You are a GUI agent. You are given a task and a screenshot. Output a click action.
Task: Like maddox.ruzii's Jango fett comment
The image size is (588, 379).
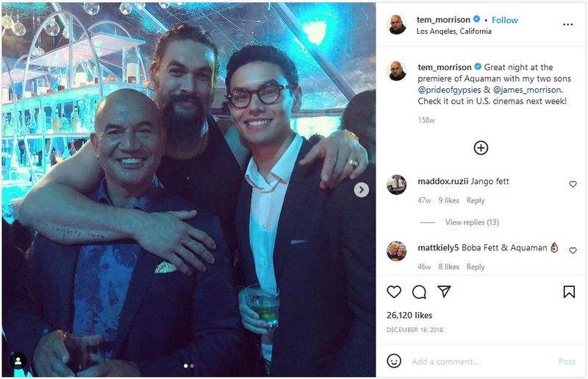point(573,184)
